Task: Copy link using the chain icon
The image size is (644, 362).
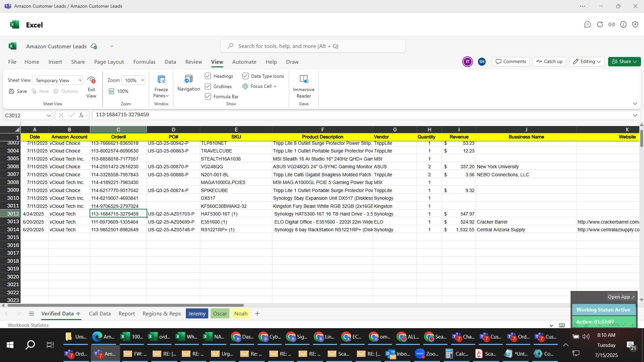Action: click(x=611, y=24)
